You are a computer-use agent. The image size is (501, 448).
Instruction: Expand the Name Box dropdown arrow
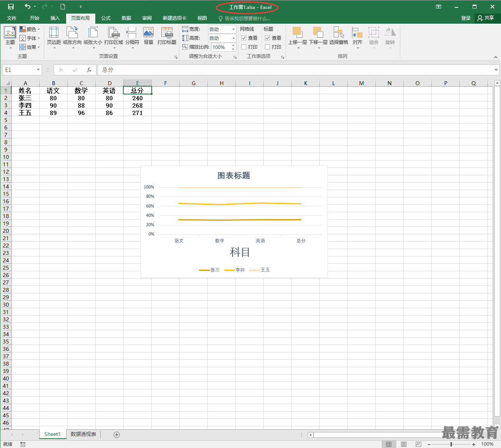(x=38, y=70)
